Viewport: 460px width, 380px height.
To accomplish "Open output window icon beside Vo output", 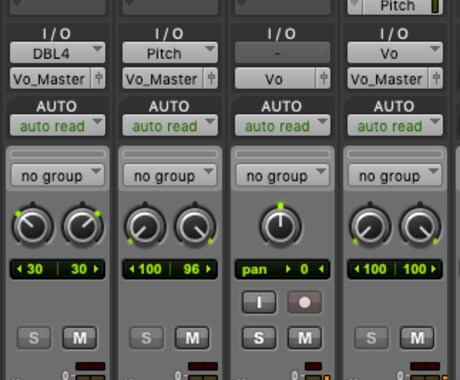I will pyautogui.click(x=324, y=79).
